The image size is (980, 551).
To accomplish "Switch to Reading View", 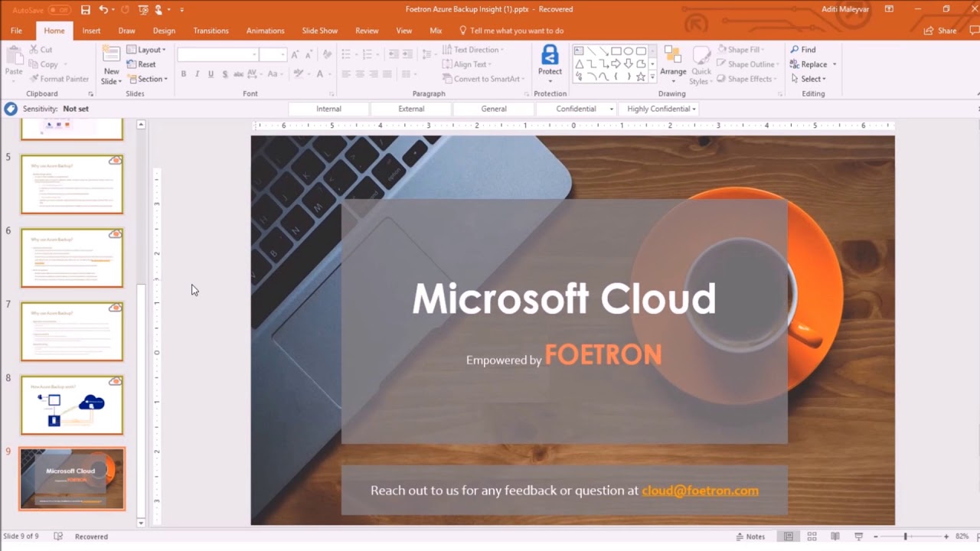I will click(835, 536).
